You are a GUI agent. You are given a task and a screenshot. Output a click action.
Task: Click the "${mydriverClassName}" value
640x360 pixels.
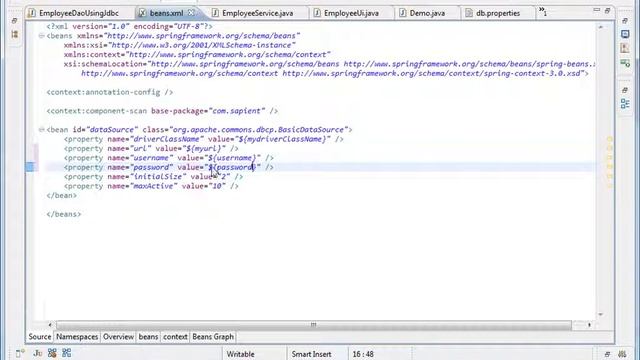pyautogui.click(x=282, y=139)
